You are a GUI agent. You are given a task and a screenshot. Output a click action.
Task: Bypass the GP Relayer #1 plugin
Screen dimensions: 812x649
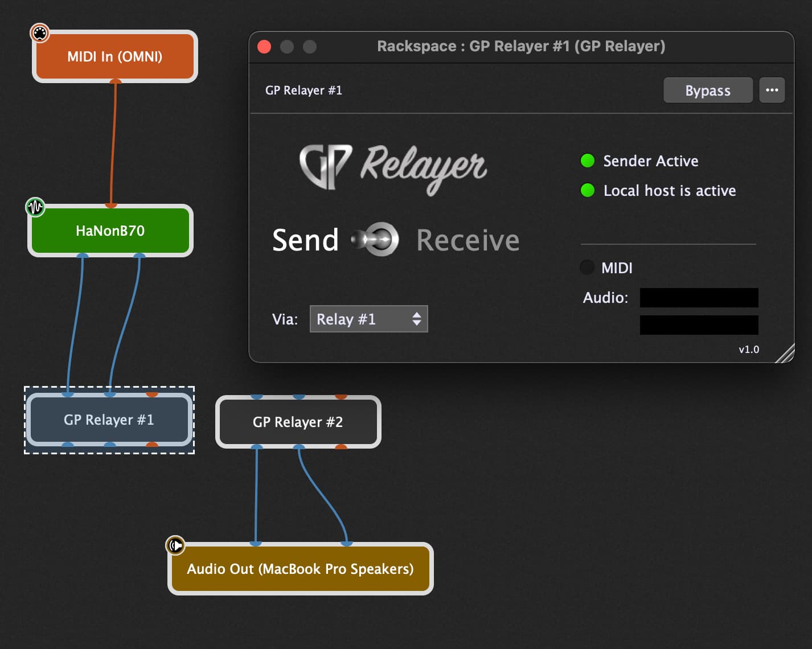708,91
